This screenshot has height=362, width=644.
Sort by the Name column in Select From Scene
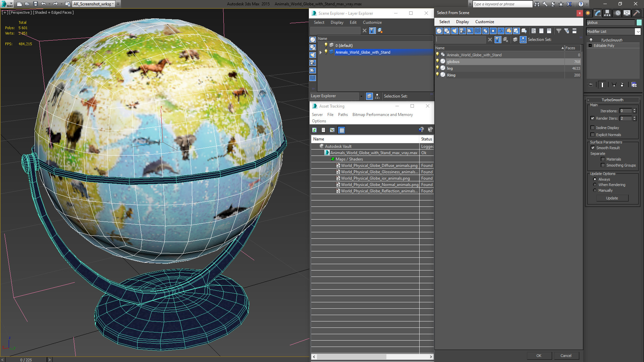[499, 48]
